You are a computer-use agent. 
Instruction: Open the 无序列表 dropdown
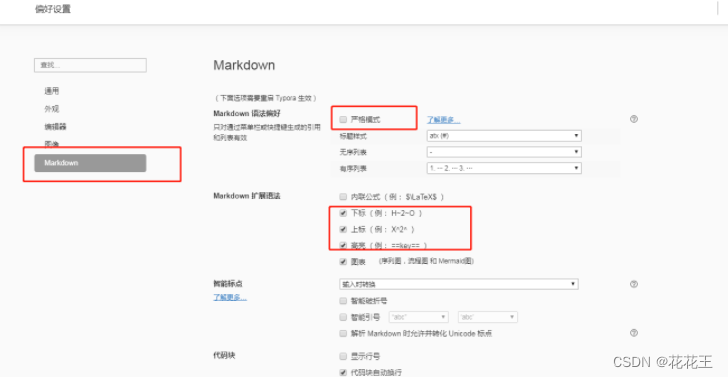[x=504, y=152]
